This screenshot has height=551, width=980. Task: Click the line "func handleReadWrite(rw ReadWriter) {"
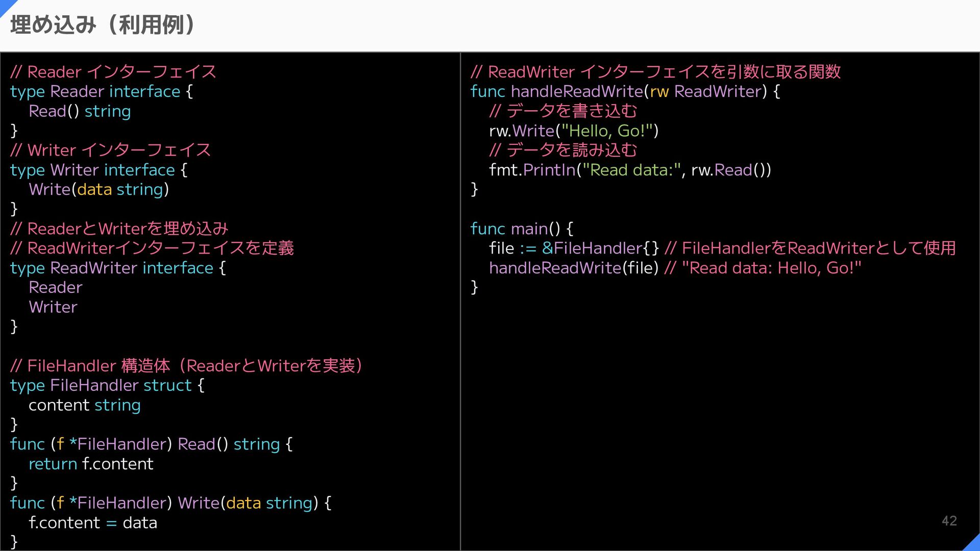tap(625, 92)
